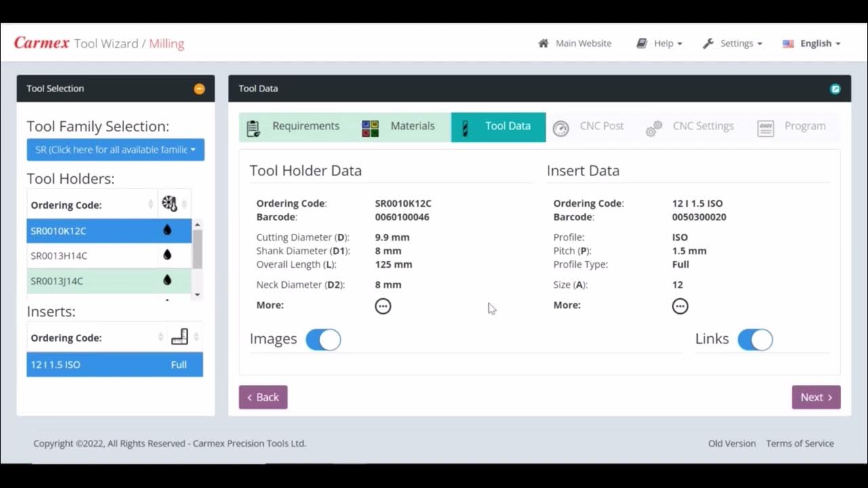Click the Milling breadcrumb text
Image resolution: width=868 pixels, height=488 pixels.
coord(167,43)
